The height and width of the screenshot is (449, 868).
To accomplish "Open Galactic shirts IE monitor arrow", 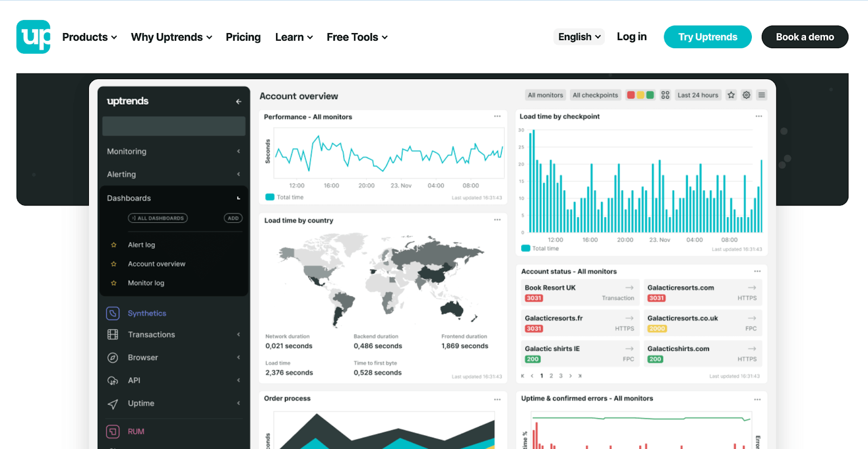I will click(x=629, y=348).
